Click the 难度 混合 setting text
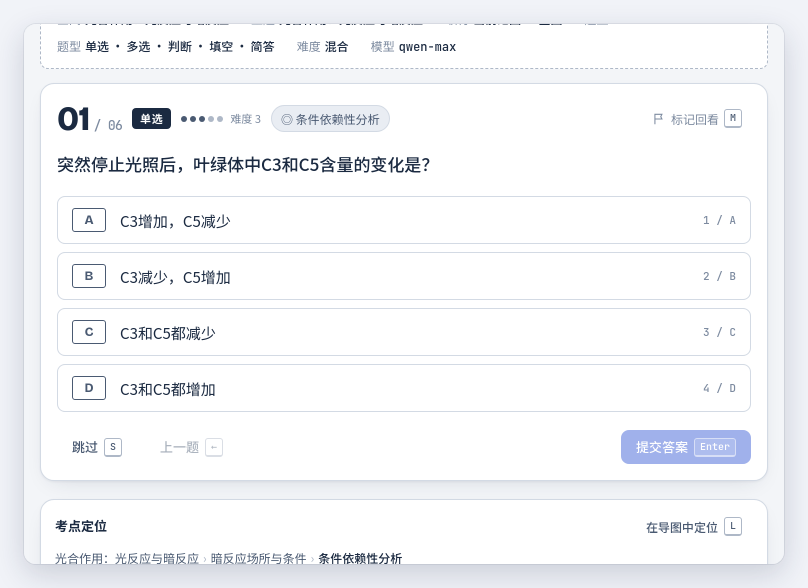 click(323, 47)
